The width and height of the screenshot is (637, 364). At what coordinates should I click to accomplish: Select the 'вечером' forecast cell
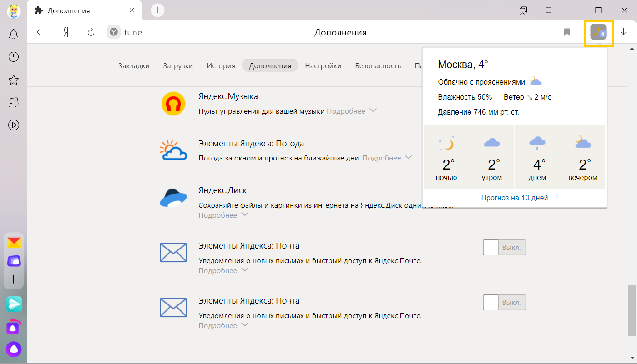(x=583, y=157)
